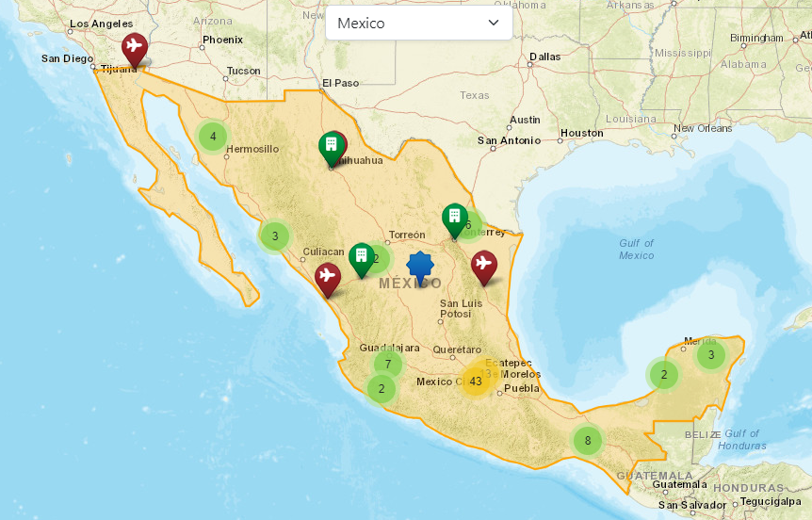Expand the cluster of 4 near Hermosillo
This screenshot has height=520, width=812.
pos(213,137)
